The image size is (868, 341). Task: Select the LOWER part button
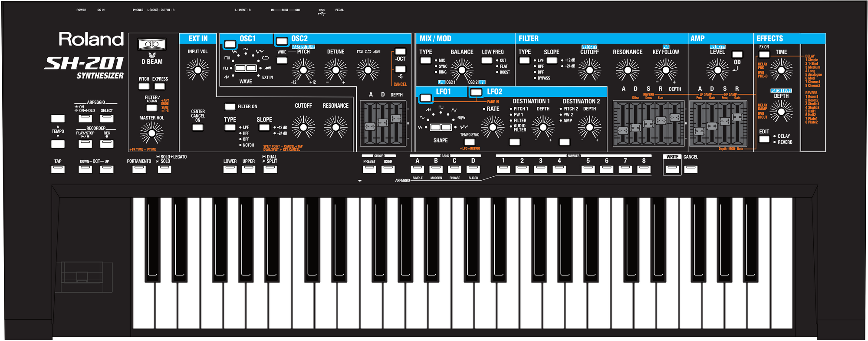click(230, 169)
